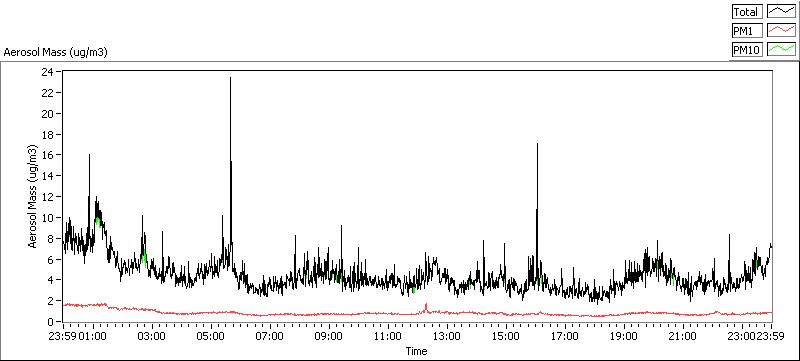Click the 09:00 time axis label

point(329,337)
